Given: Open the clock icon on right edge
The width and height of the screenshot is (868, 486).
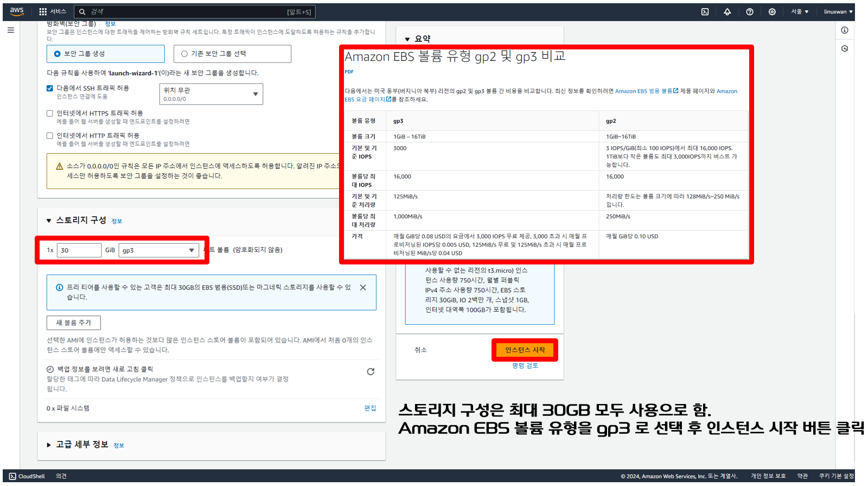Looking at the screenshot, I should pos(845,48).
